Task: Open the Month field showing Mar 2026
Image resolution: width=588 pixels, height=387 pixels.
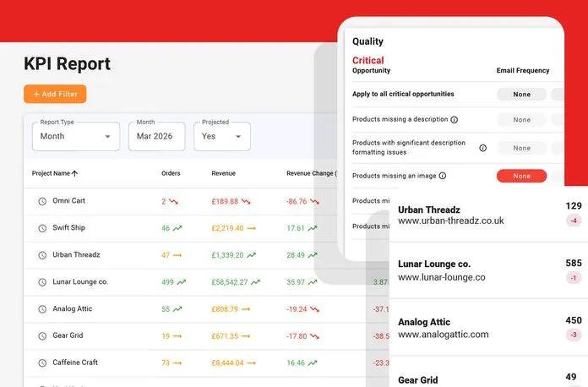Action: coord(156,136)
